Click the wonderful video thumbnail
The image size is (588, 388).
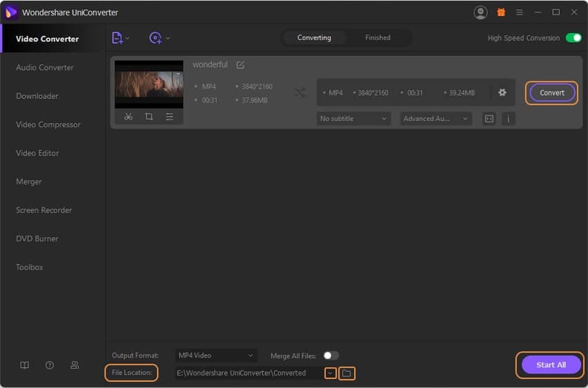pos(149,84)
